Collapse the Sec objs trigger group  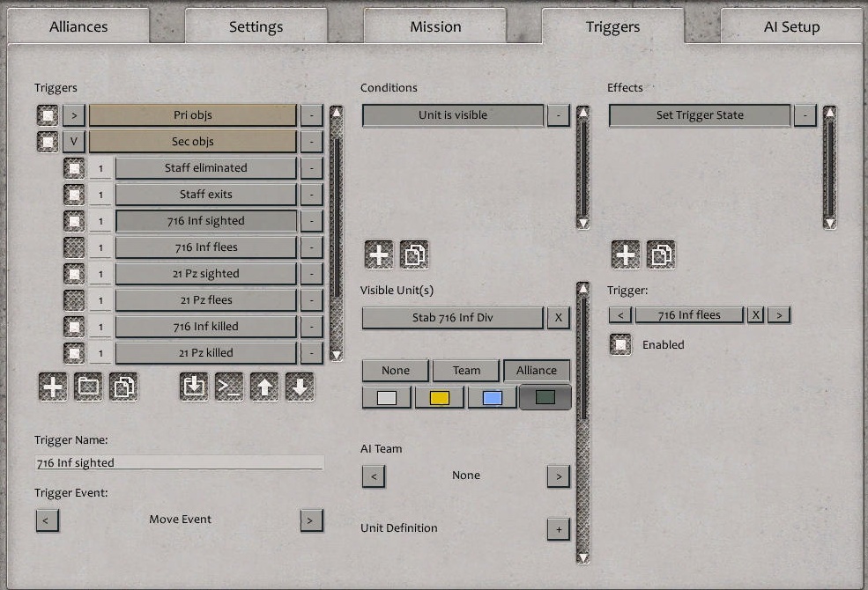pyautogui.click(x=73, y=141)
